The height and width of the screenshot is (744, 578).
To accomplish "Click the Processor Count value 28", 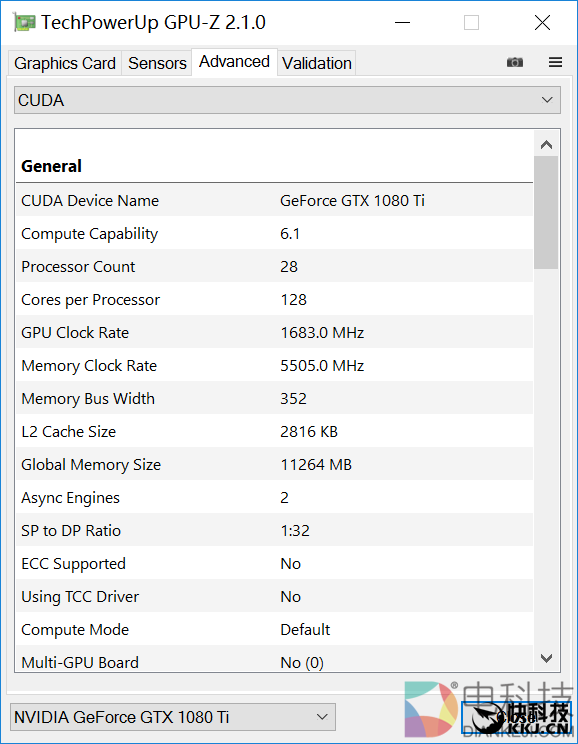I will click(x=289, y=267).
